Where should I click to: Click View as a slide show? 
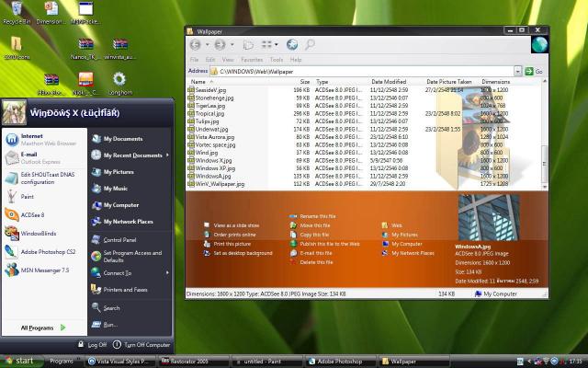(x=236, y=225)
